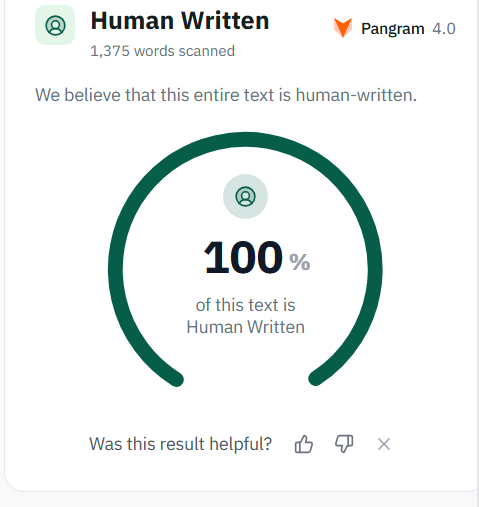The height and width of the screenshot is (507, 479).
Task: Click the '1,375 words scanned' text
Action: click(x=162, y=51)
